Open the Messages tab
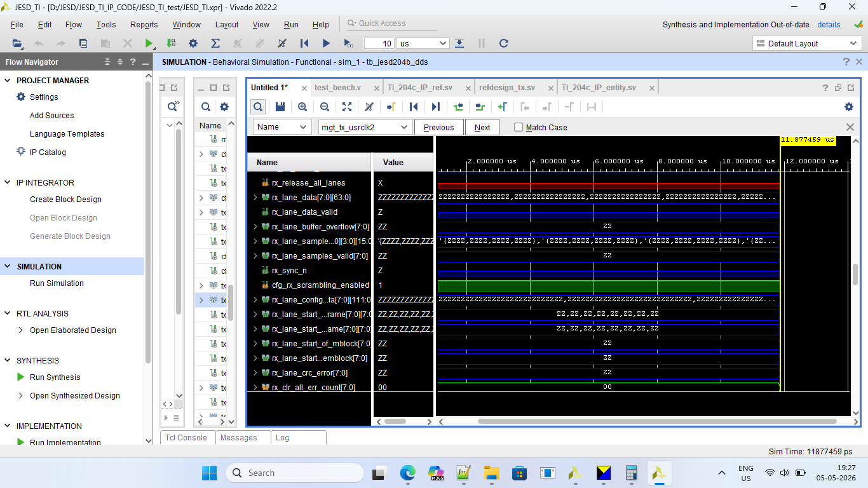This screenshot has width=868, height=488. pos(239,438)
